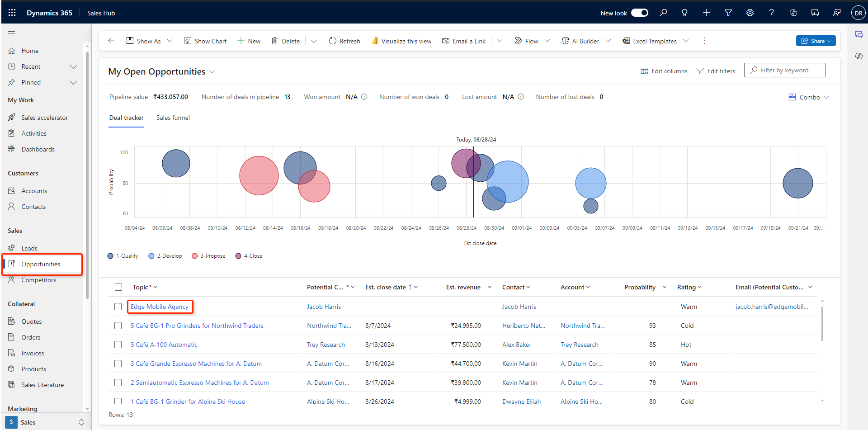Viewport: 868px width, 430px height.
Task: Select checkbox for 2 Semiautomatic Espresso Machines row
Action: point(118,383)
